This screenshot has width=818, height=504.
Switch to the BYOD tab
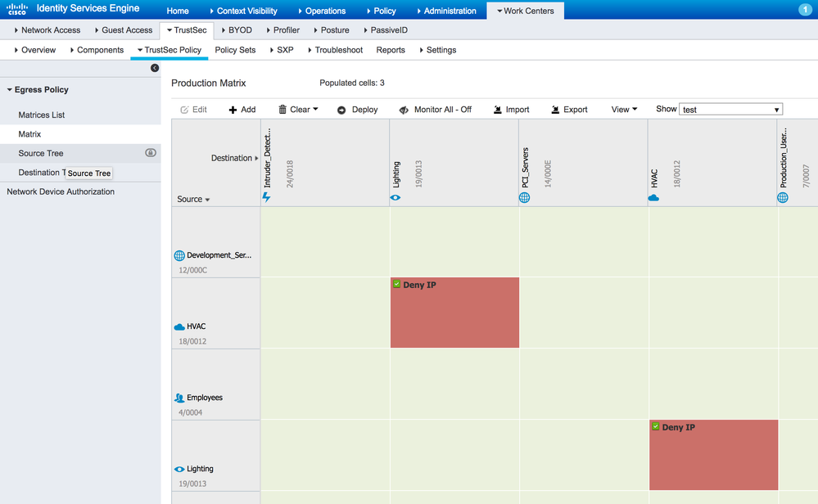[x=237, y=30]
